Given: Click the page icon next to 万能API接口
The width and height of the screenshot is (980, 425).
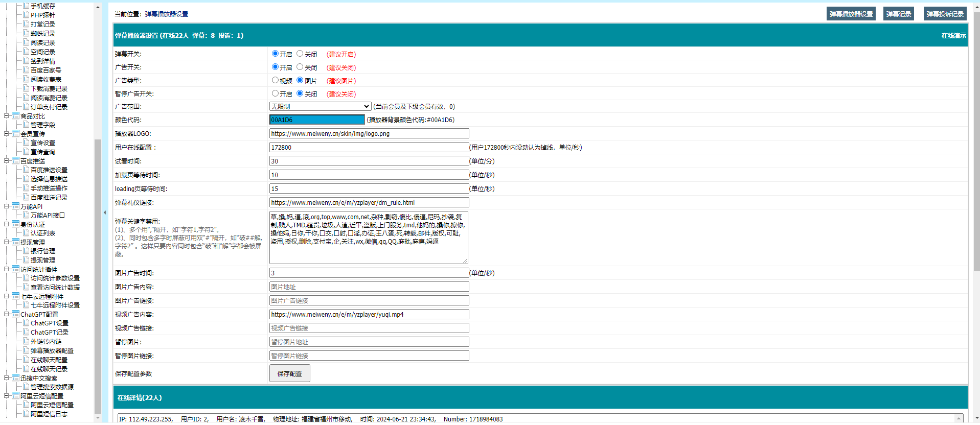Looking at the screenshot, I should tap(26, 215).
